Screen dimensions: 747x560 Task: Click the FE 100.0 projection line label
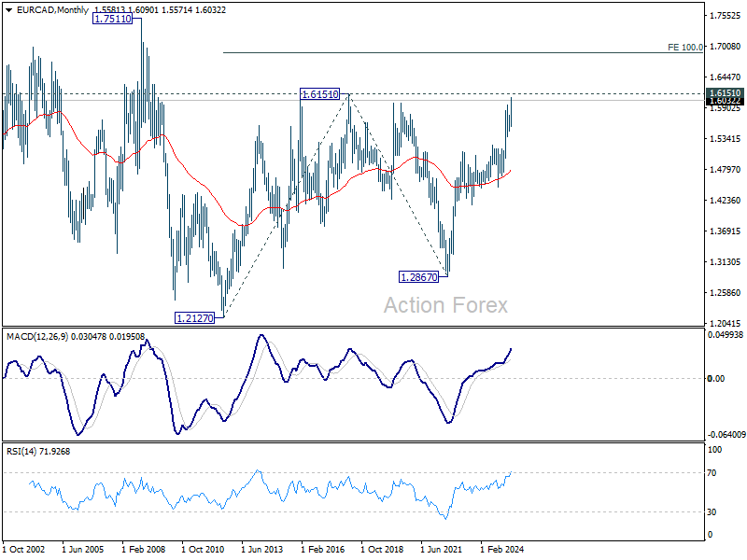pos(685,48)
